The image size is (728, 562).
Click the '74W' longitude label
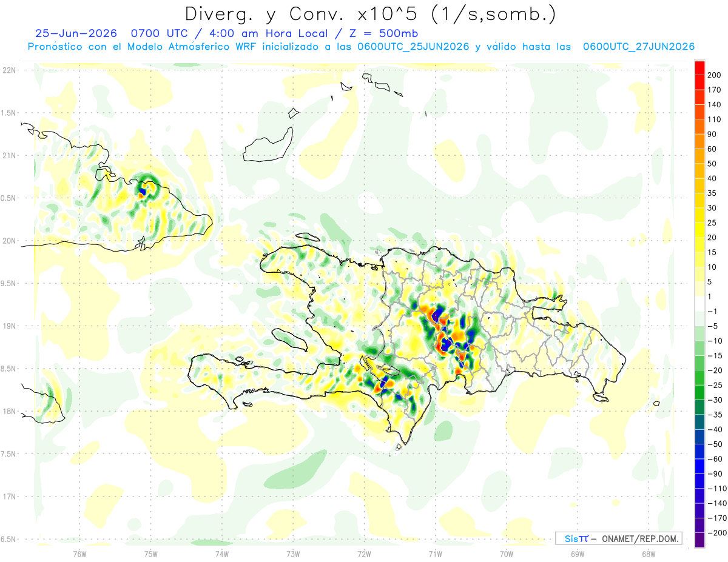tap(222, 554)
